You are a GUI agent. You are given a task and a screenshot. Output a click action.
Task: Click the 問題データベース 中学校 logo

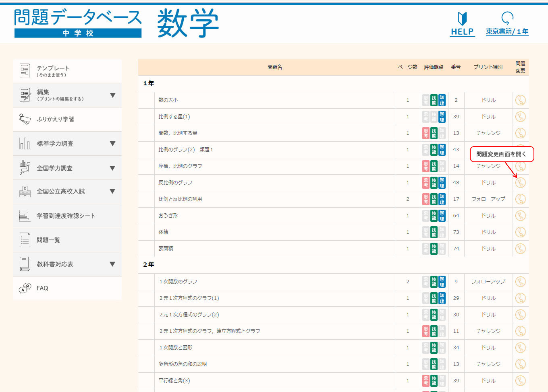(x=78, y=23)
